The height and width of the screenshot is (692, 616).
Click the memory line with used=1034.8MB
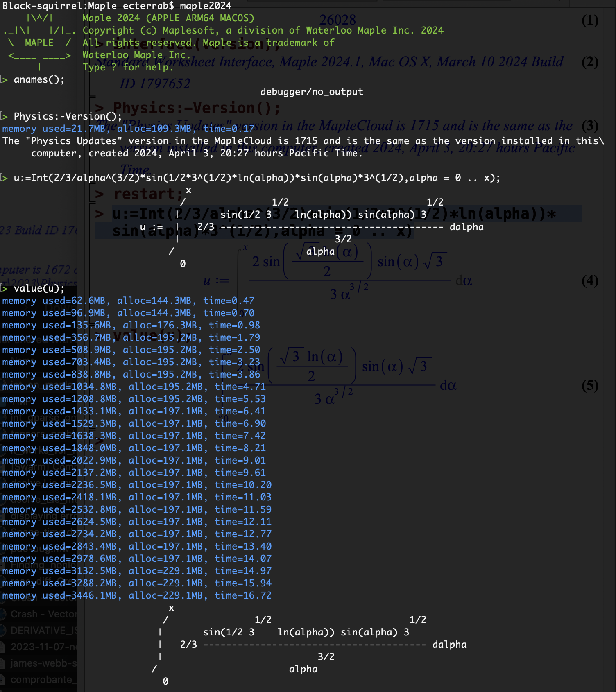[x=134, y=387]
